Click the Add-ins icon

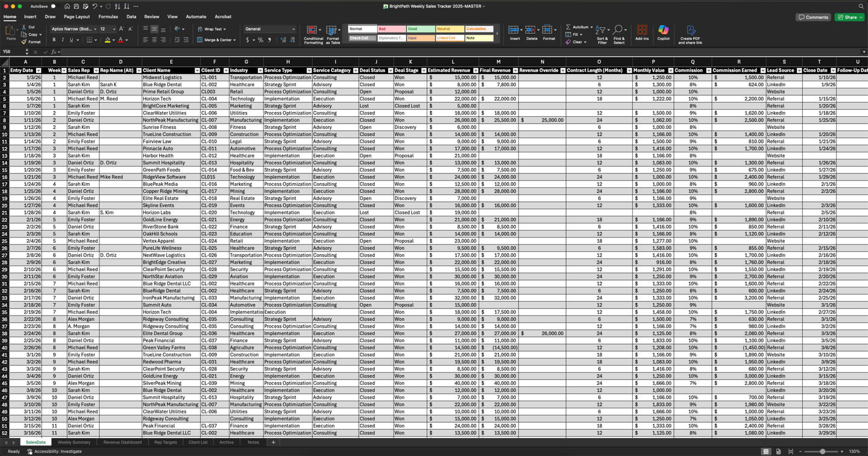pos(642,33)
